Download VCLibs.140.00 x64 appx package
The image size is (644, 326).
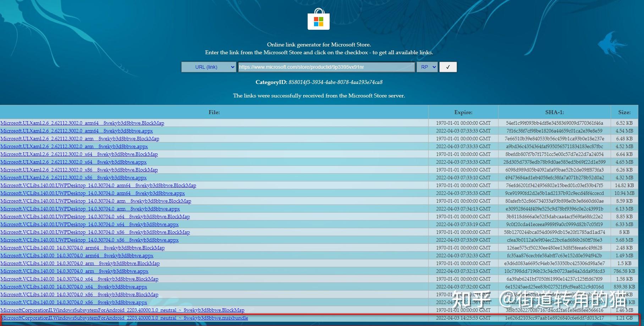click(x=74, y=287)
